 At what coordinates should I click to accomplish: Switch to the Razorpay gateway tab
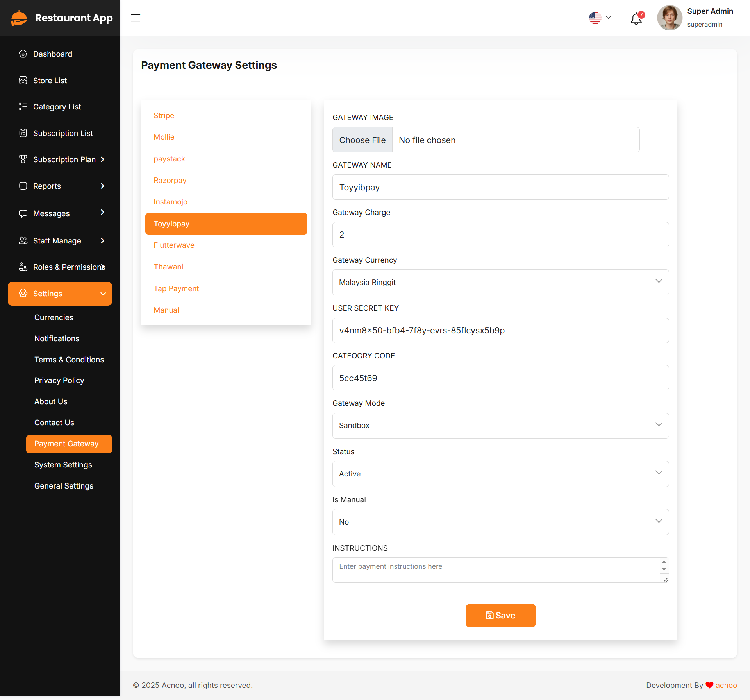point(170,180)
